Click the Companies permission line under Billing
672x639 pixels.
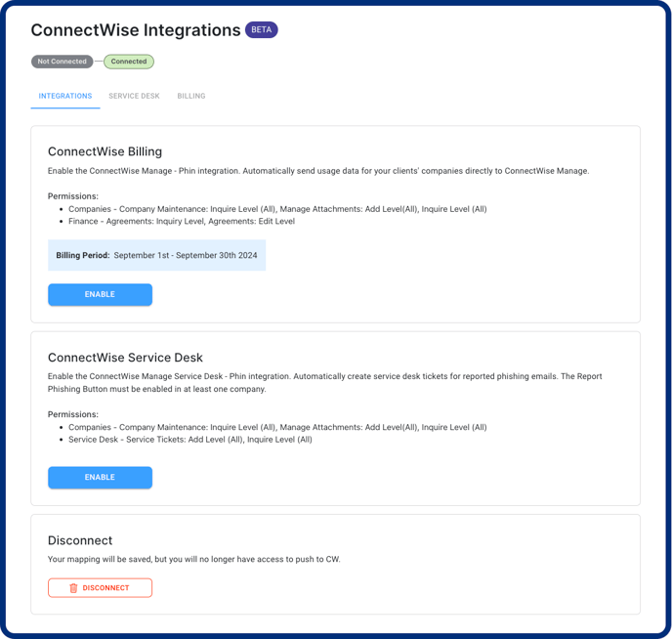point(277,209)
